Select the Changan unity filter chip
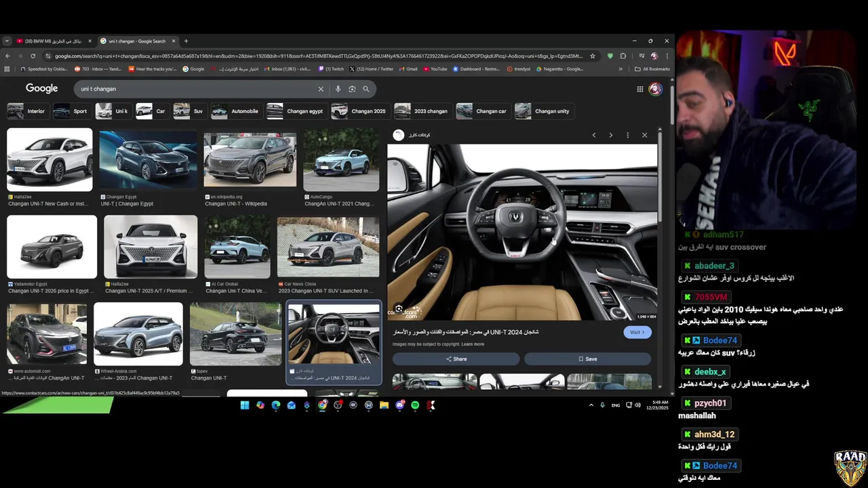Screen dimensions: 868x488 (543, 111)
